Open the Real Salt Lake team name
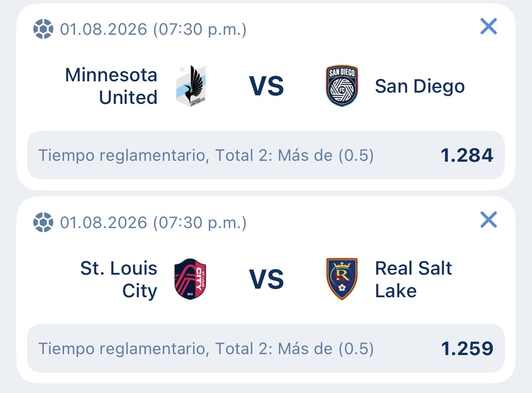Screen dimensions: 532x393 (x=413, y=279)
